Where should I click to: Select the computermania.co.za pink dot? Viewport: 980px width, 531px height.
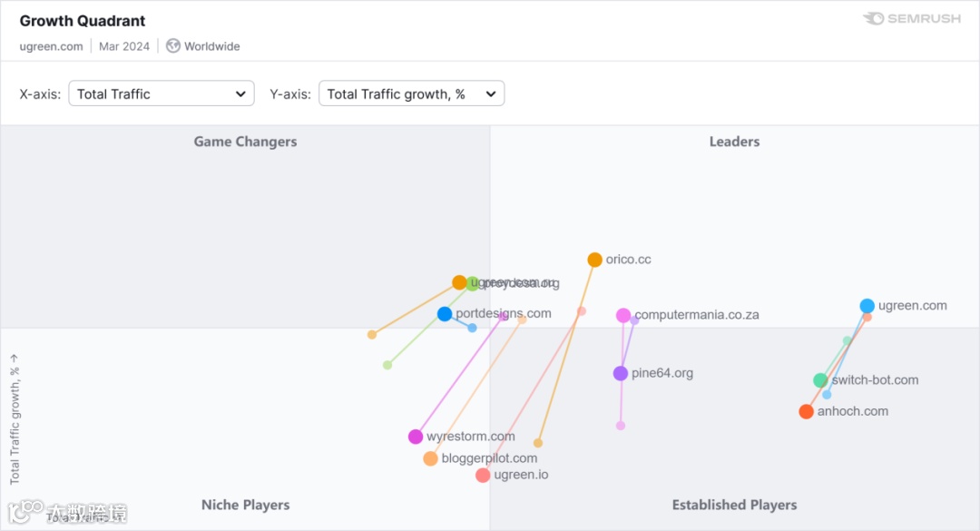623,315
